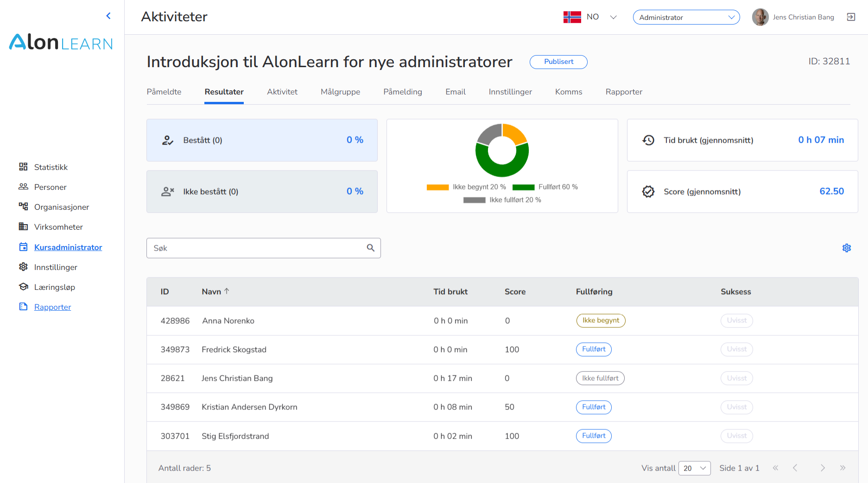This screenshot has width=868, height=483.
Task: Click the orange Ikke begynt legend swatch
Action: point(437,187)
